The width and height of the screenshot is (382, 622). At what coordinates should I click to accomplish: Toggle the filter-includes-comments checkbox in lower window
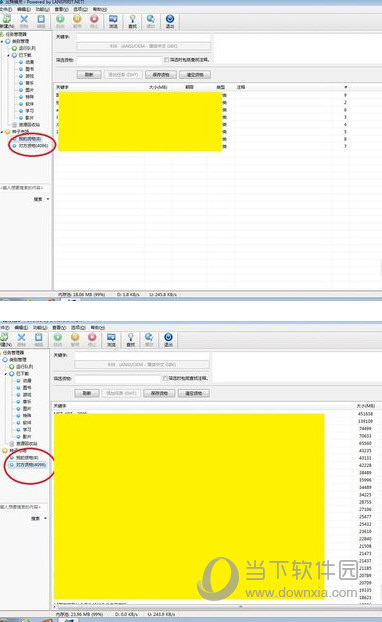click(165, 378)
